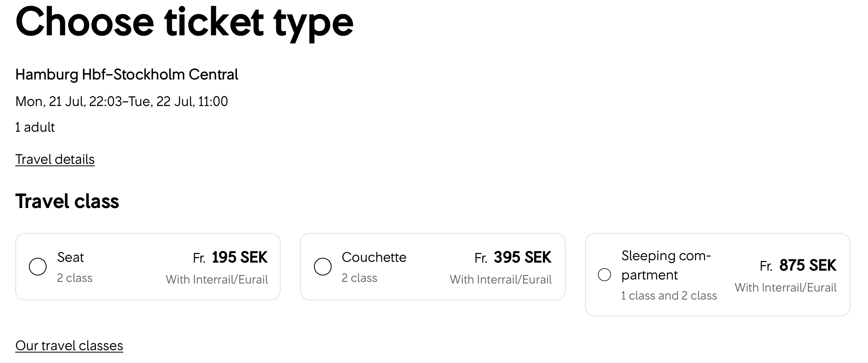Screen dimensions: 868x363
Task: Click "With Interrail/Eurail" in the Couchette card
Action: [x=501, y=279]
